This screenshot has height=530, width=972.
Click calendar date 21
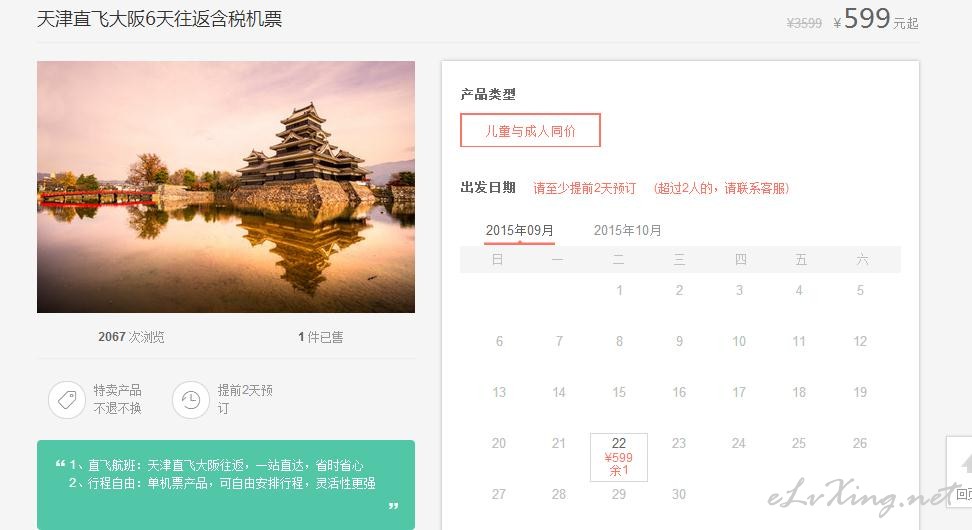click(559, 443)
